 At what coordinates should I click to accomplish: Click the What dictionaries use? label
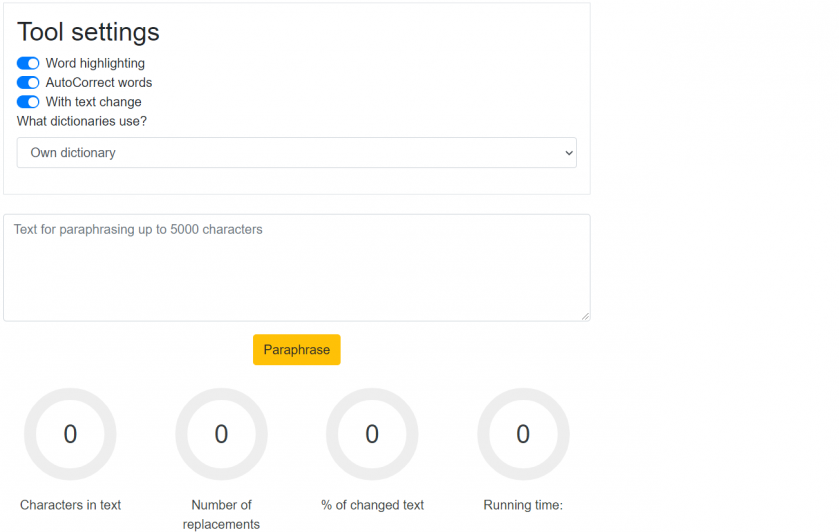(81, 121)
